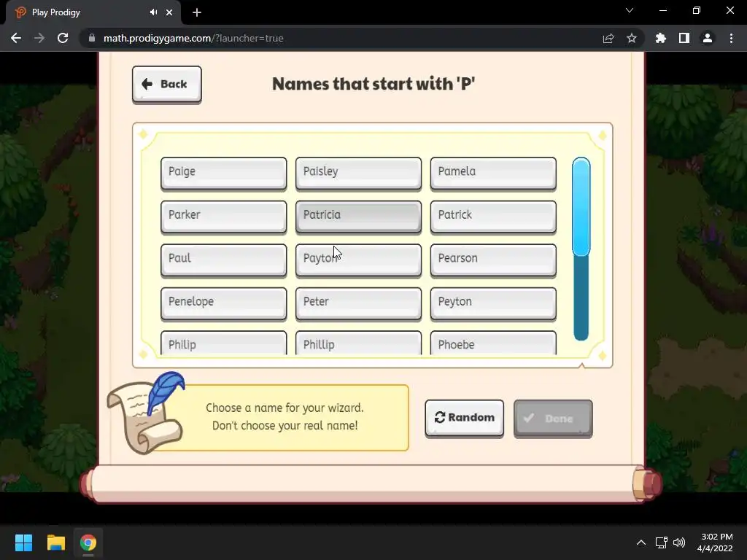Image resolution: width=747 pixels, height=560 pixels.
Task: Minimize the Chrome window
Action: 663,10
